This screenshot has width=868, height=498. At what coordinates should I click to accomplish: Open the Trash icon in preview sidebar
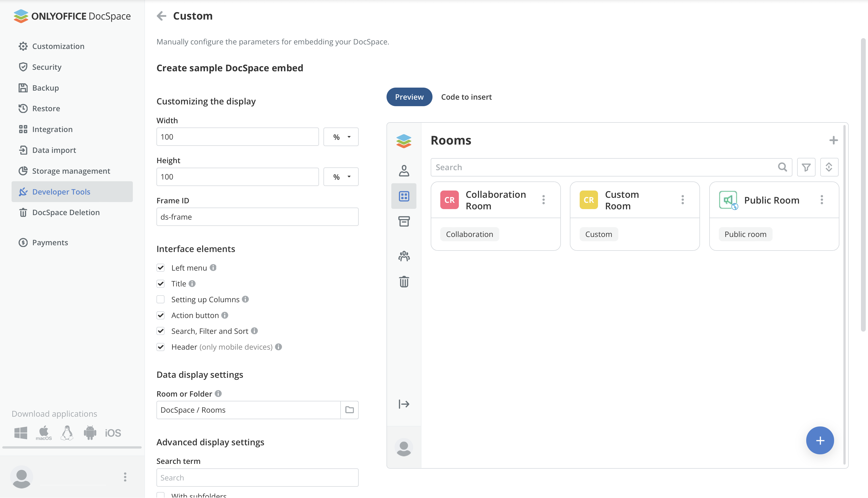point(404,281)
